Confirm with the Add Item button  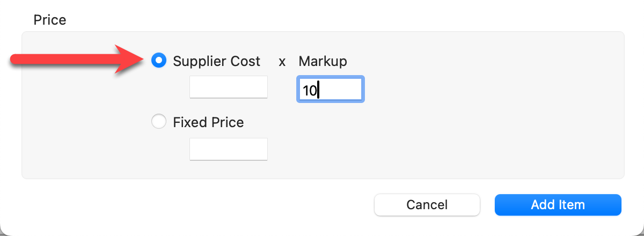point(558,204)
